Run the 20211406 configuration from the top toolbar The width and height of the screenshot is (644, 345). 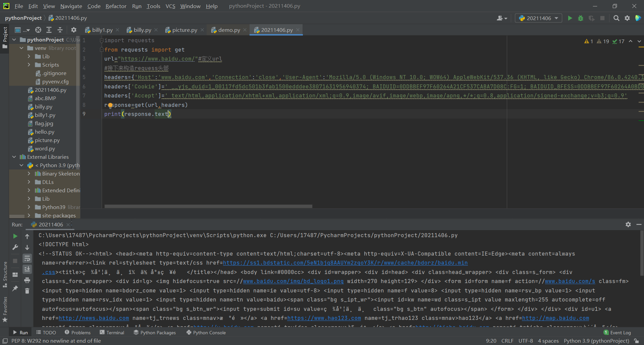tap(570, 18)
